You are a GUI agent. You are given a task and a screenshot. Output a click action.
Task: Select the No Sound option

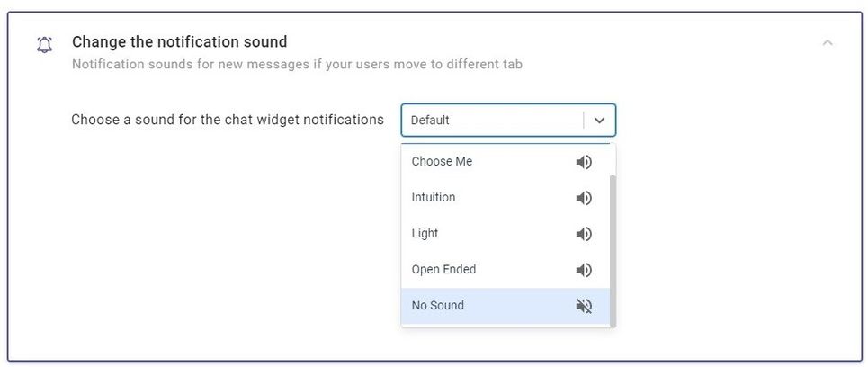click(x=506, y=306)
